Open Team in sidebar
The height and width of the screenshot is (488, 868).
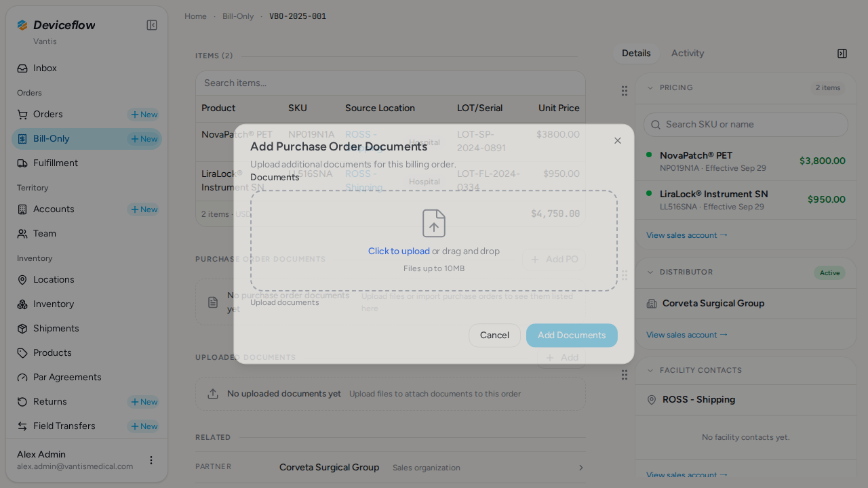click(87, 234)
